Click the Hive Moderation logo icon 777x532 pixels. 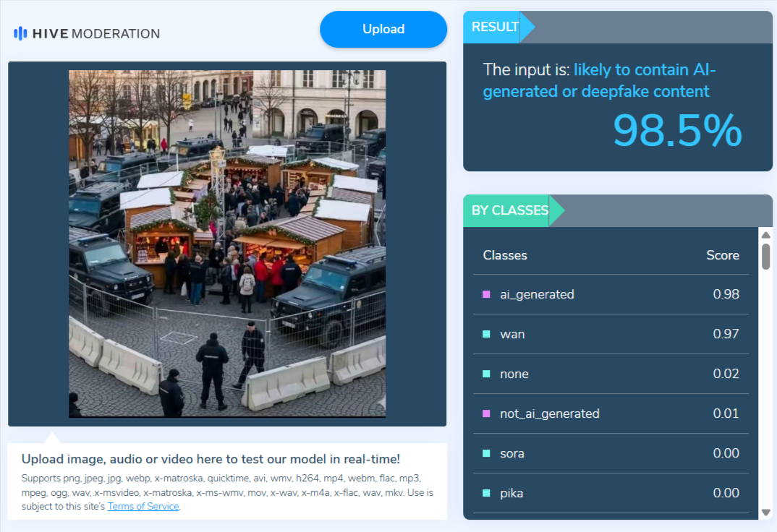coord(20,34)
